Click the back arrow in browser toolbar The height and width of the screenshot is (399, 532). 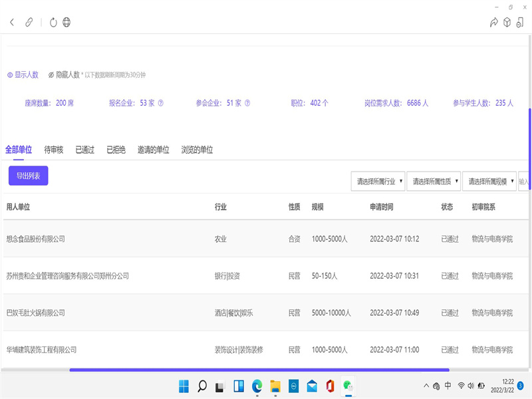click(12, 23)
